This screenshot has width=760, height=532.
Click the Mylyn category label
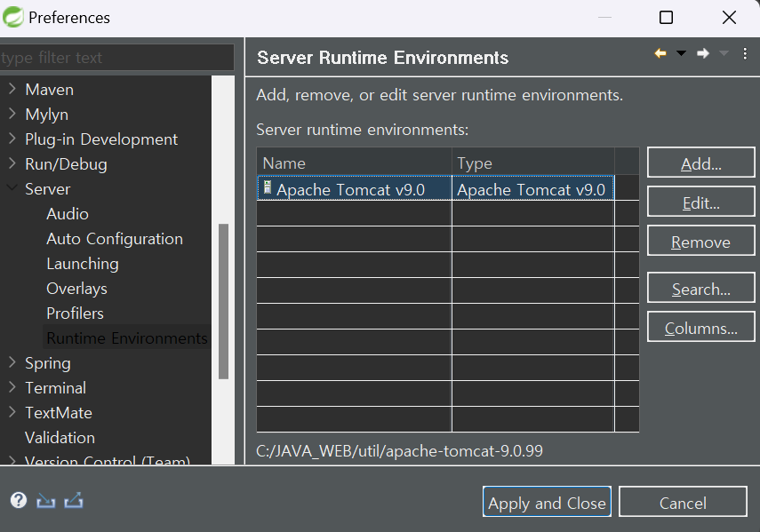click(x=46, y=115)
